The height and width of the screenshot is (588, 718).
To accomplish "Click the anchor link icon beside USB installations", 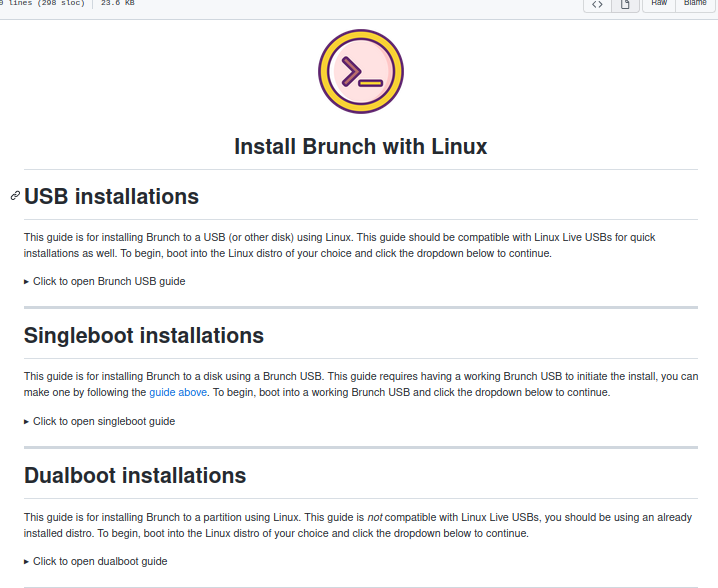I will (15, 196).
